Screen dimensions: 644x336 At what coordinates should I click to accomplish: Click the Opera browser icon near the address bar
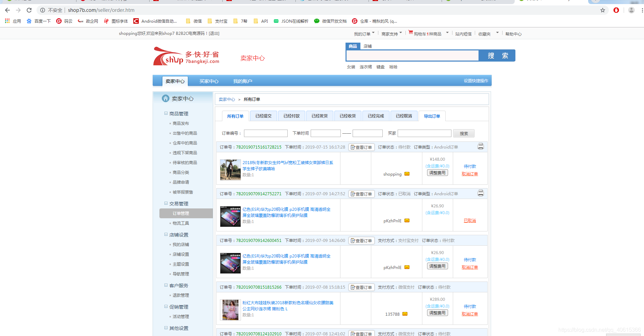616,10
